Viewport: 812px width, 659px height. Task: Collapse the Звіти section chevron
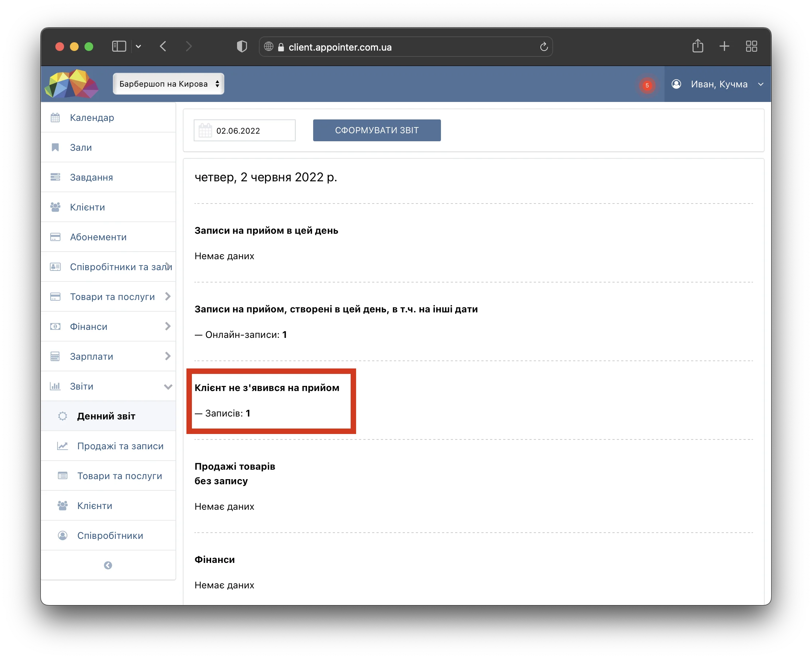pos(168,387)
